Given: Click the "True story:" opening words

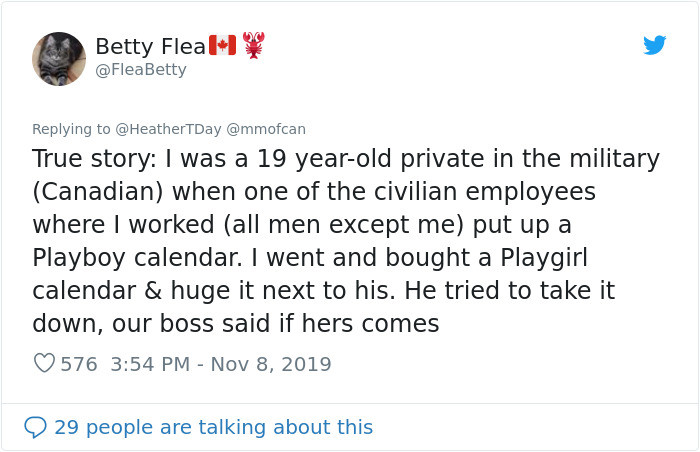Looking at the screenshot, I should pyautogui.click(x=89, y=159).
